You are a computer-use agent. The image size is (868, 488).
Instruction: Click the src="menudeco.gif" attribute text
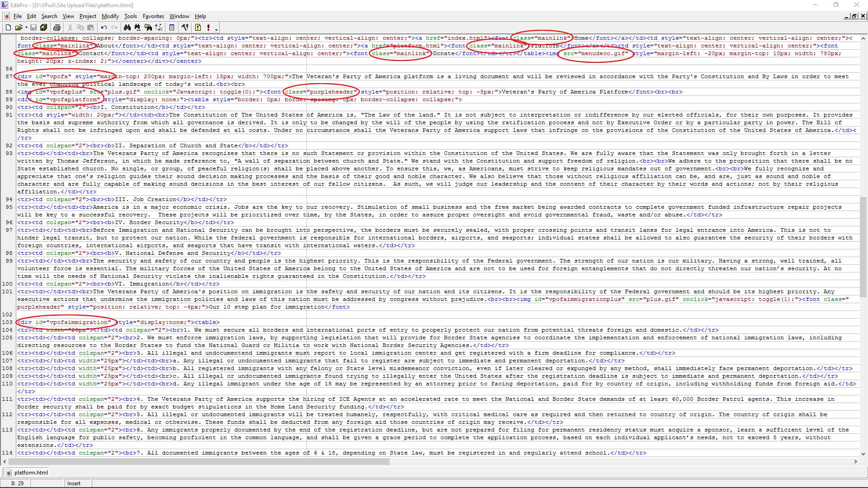(596, 53)
